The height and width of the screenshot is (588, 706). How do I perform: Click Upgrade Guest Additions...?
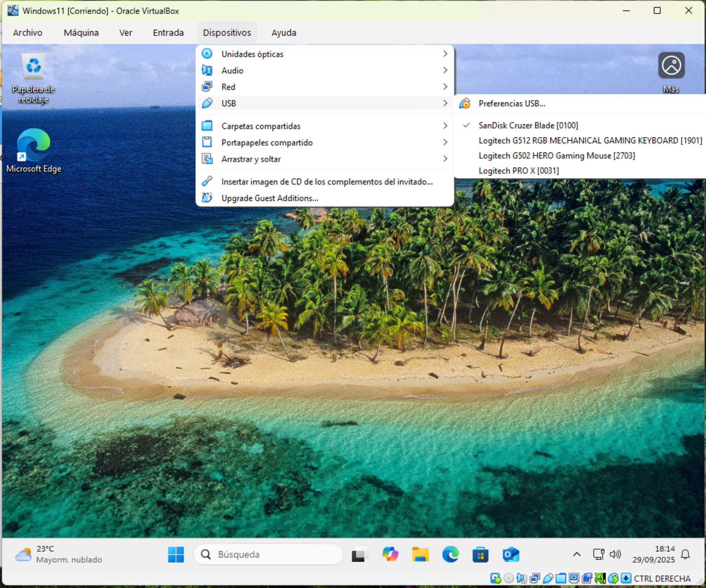click(325, 198)
